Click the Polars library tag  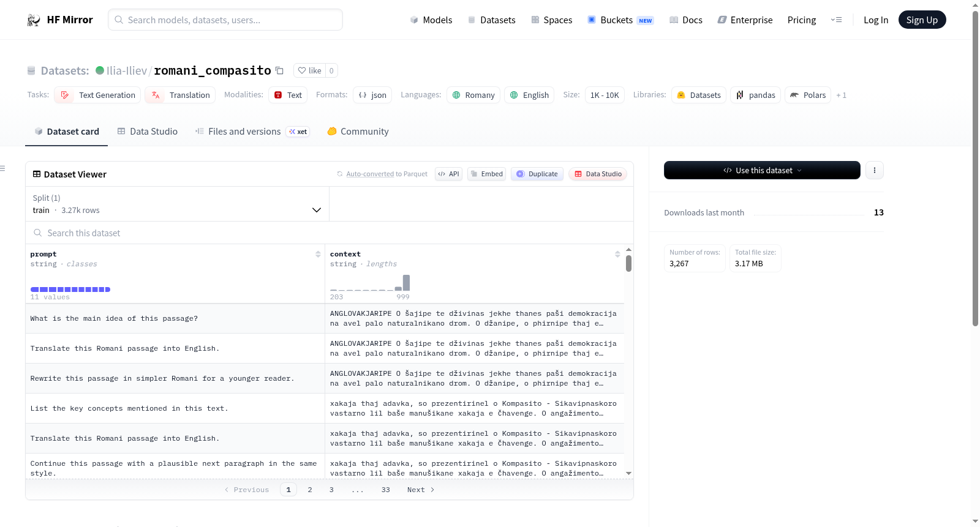(808, 95)
